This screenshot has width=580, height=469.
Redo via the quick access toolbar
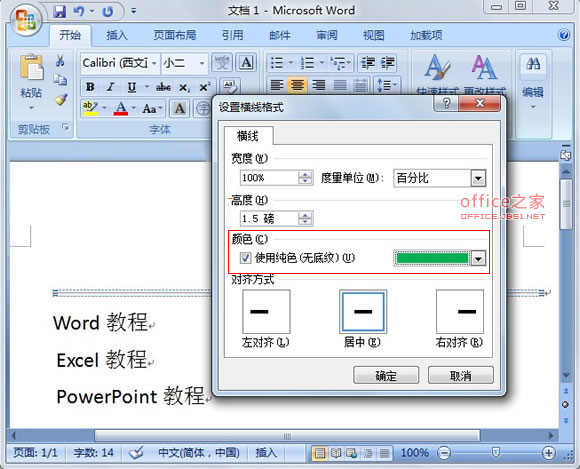point(108,11)
